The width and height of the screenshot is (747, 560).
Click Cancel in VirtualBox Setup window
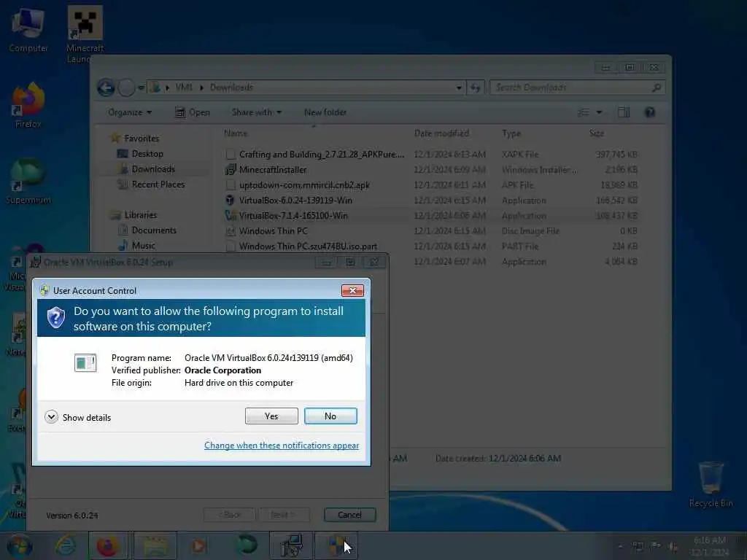pyautogui.click(x=349, y=515)
